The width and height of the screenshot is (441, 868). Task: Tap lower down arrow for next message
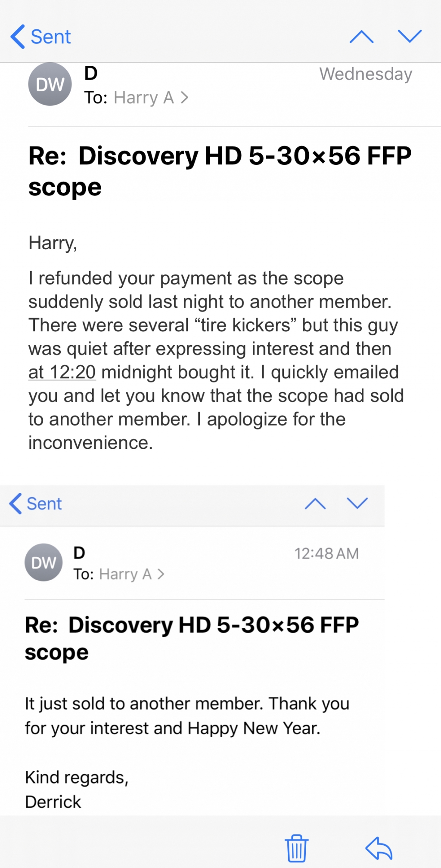tap(357, 503)
